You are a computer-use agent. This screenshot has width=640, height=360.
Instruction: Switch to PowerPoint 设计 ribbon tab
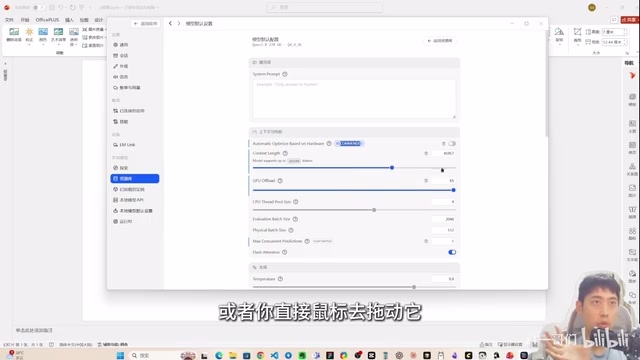point(99,20)
